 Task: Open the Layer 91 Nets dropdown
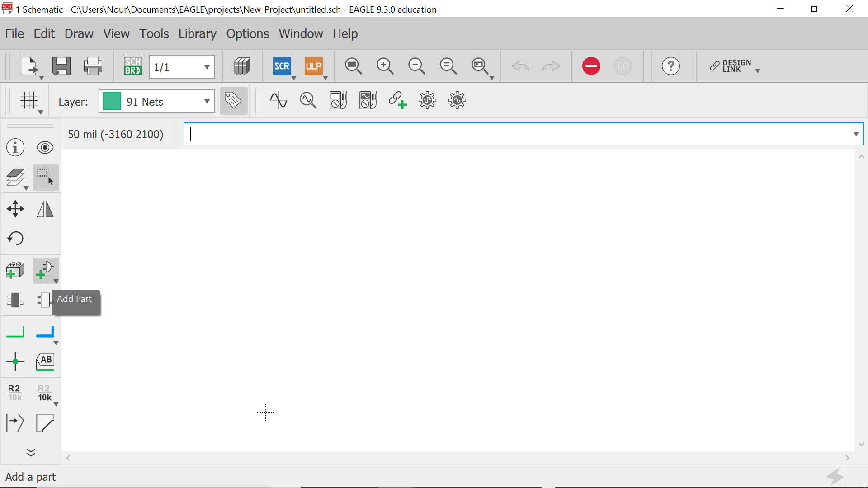pos(207,102)
